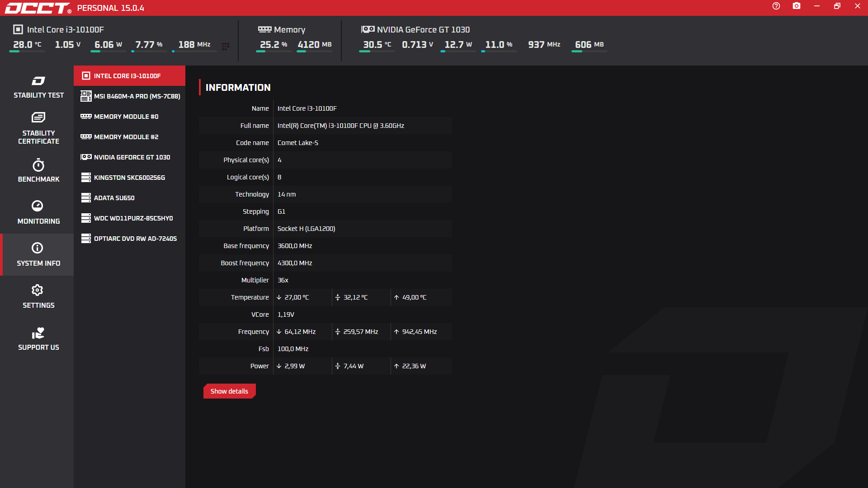Select Kingston SKC600256G drive entry
This screenshot has height=488, width=868.
[x=130, y=178]
